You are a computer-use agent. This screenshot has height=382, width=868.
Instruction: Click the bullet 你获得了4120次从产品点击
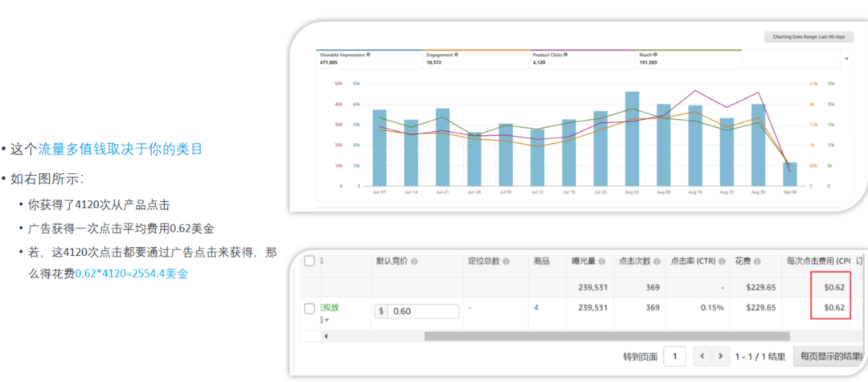pyautogui.click(x=99, y=204)
